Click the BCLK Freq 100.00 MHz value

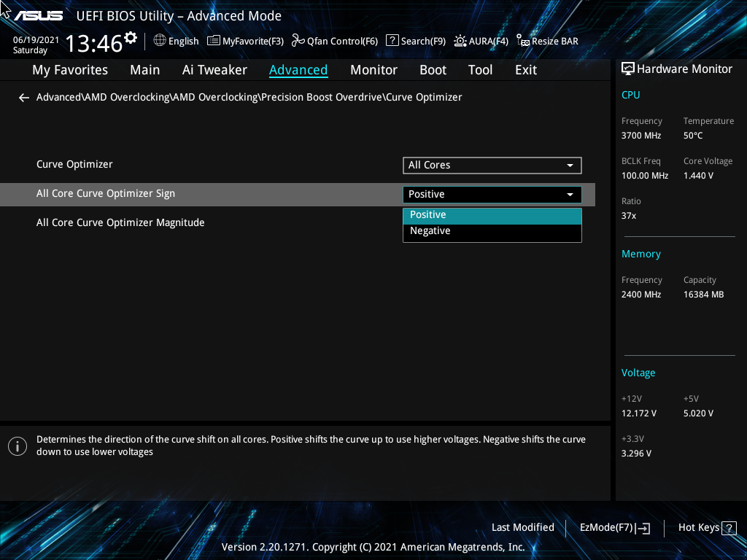click(x=645, y=176)
